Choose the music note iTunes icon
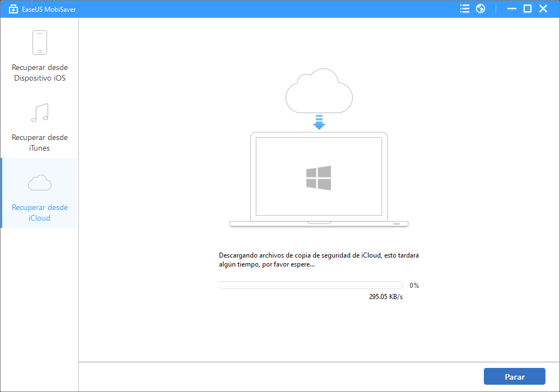This screenshot has height=392, width=560. pos(39,113)
